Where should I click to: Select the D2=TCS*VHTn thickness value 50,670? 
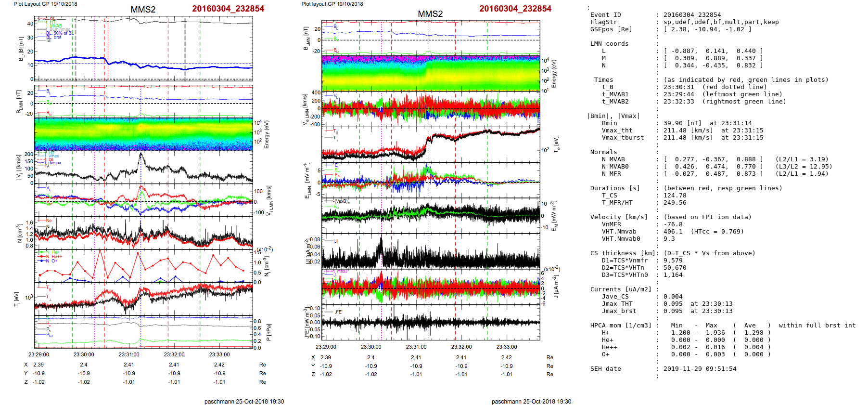675,268
